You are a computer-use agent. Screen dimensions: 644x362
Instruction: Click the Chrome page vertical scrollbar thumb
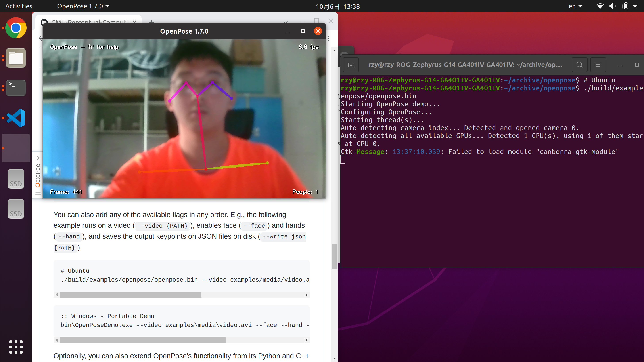click(335, 257)
